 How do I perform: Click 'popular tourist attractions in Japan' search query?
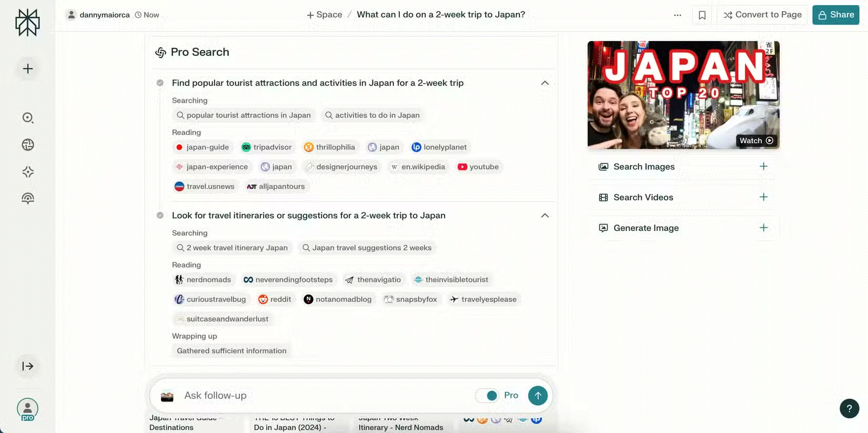244,115
